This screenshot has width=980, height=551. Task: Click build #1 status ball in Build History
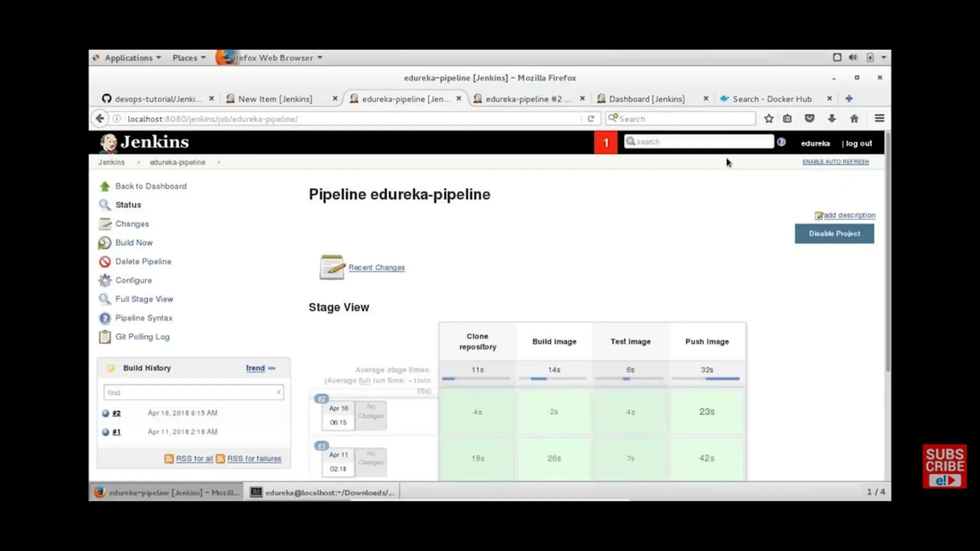pos(106,432)
